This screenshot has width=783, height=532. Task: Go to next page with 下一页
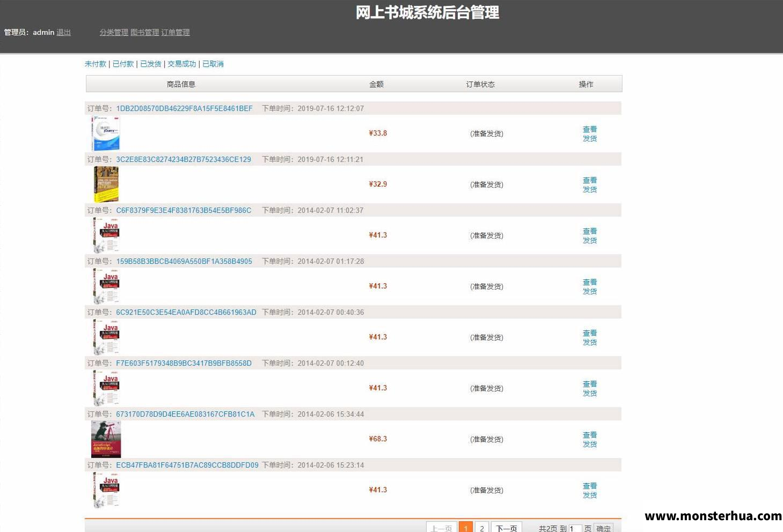(507, 528)
